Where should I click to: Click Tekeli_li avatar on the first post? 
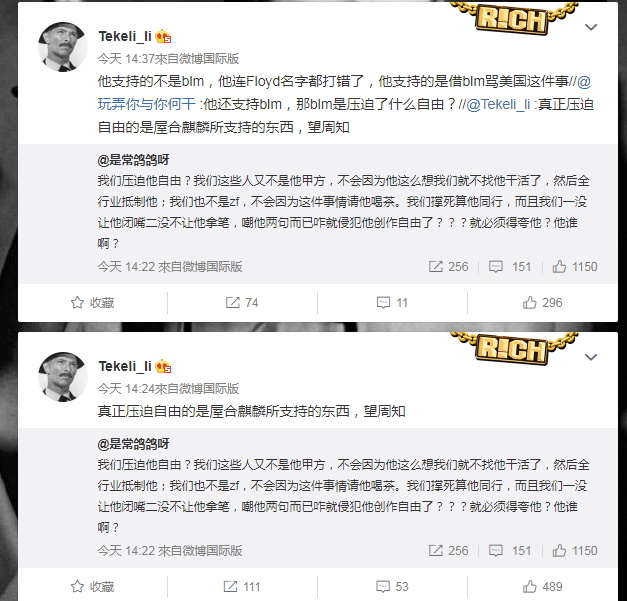pyautogui.click(x=62, y=47)
